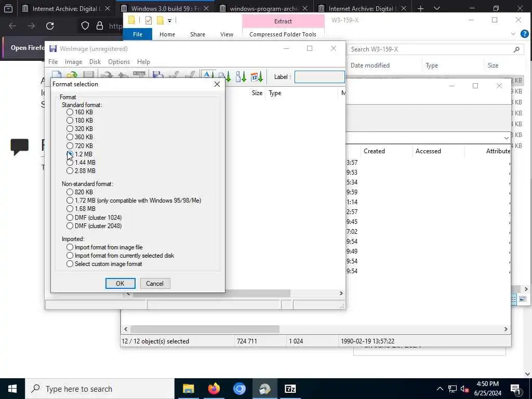532x399 pixels.
Task: Click the Firefox reload page icon
Action: (x=50, y=26)
